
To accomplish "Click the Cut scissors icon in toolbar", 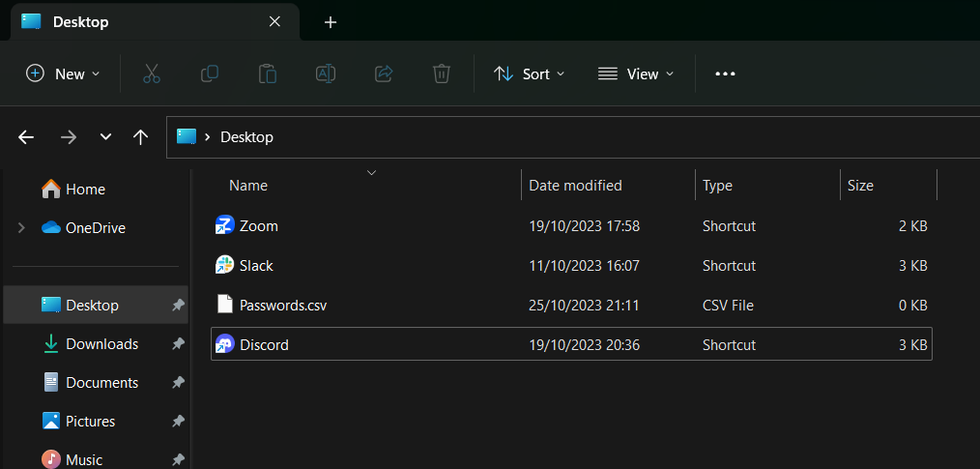I will click(x=152, y=73).
